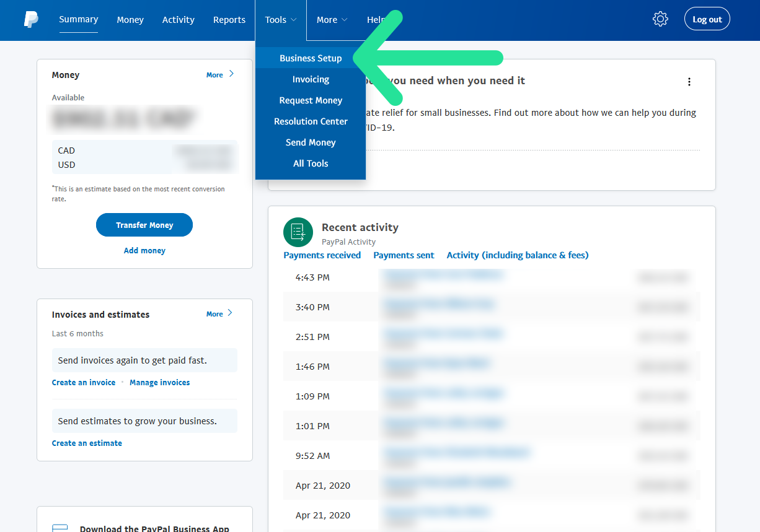Open the Payments received link
Screen dimensions: 760x532
click(322, 255)
